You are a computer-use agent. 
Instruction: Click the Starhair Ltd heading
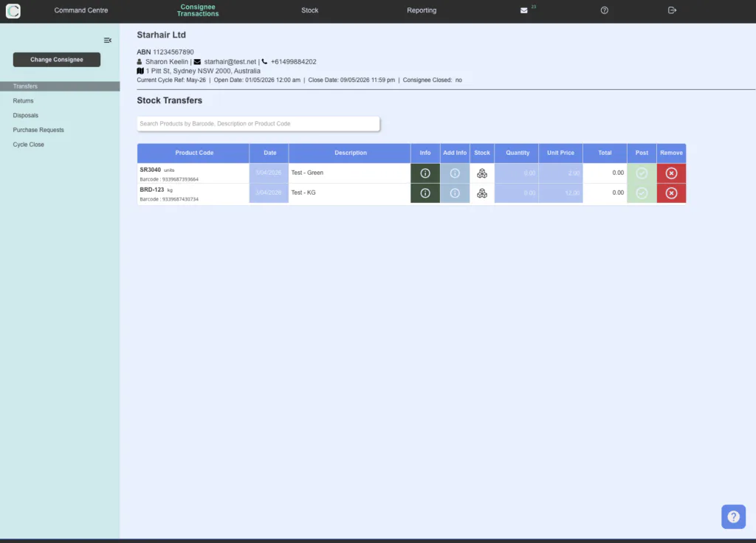(x=161, y=35)
